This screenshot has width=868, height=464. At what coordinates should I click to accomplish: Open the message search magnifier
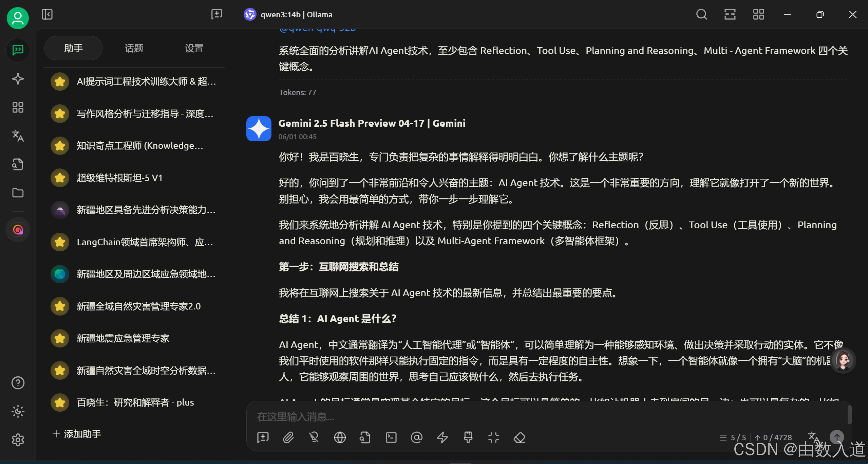click(x=701, y=14)
